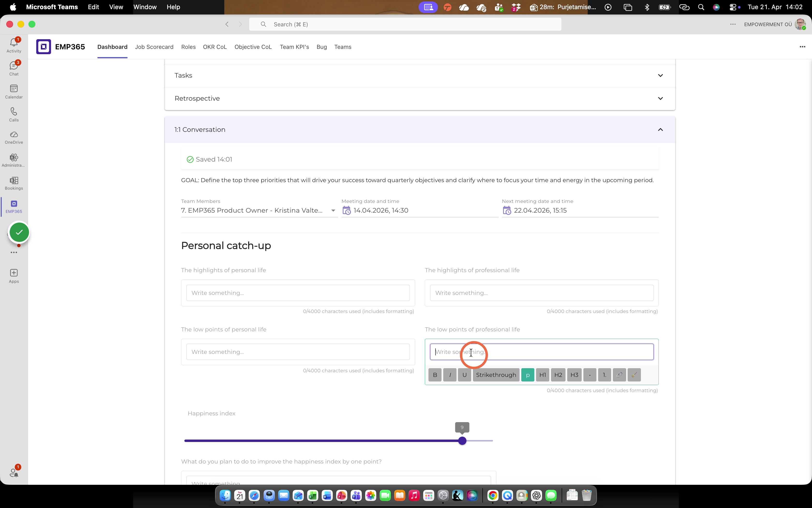Image resolution: width=812 pixels, height=508 pixels.
Task: Click highlights of professional life text field
Action: pyautogui.click(x=542, y=293)
